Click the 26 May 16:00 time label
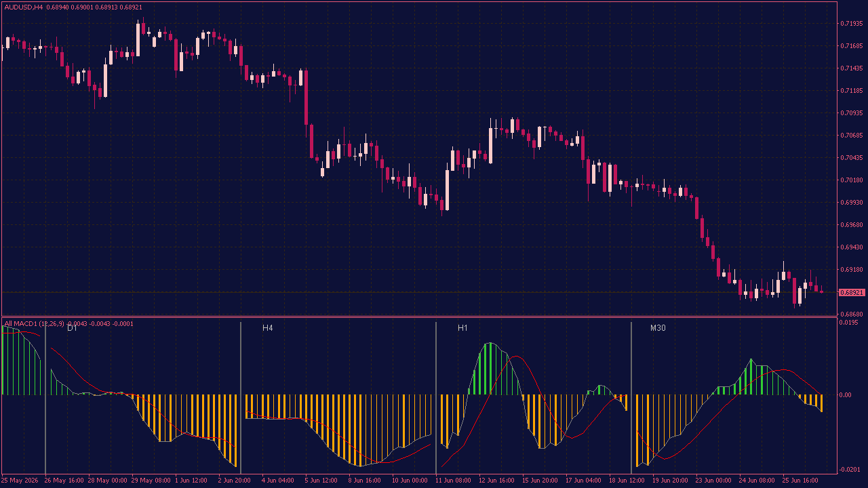 pyautogui.click(x=64, y=481)
